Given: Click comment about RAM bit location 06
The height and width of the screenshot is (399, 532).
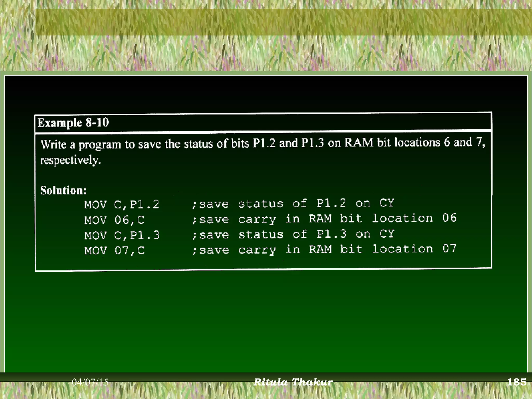Looking at the screenshot, I should pyautogui.click(x=324, y=219).
